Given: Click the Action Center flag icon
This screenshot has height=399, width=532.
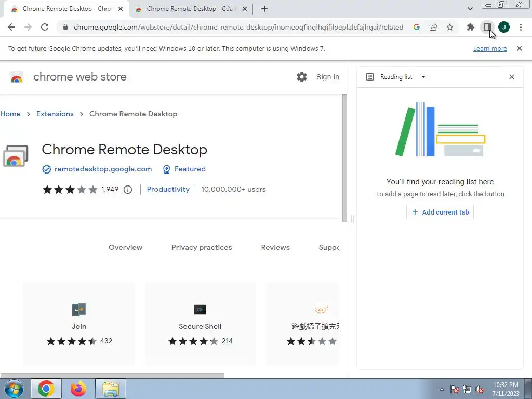Looking at the screenshot, I should [455, 389].
